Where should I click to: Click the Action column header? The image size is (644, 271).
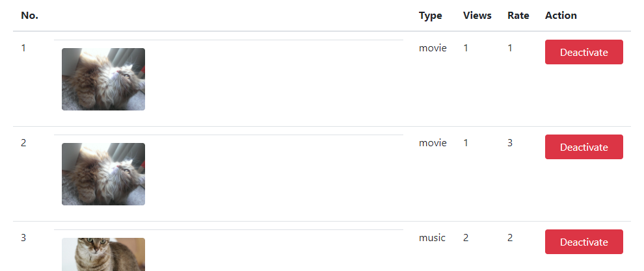click(561, 16)
